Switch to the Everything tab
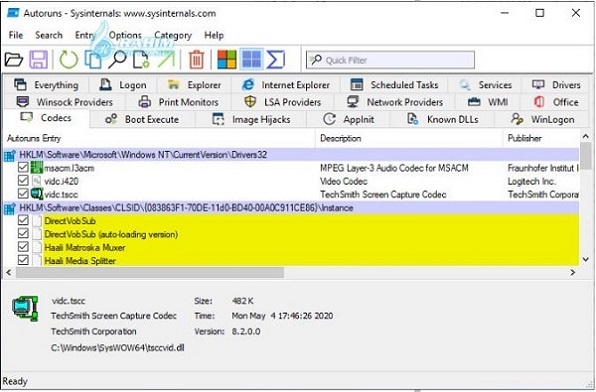Viewport: 596px width, 392px height. (46, 85)
